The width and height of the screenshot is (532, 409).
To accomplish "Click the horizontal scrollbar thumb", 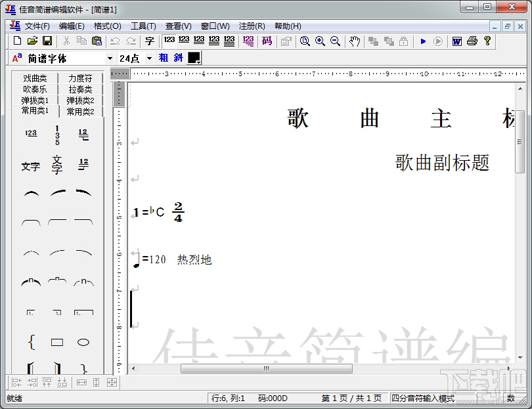I will pos(267,369).
